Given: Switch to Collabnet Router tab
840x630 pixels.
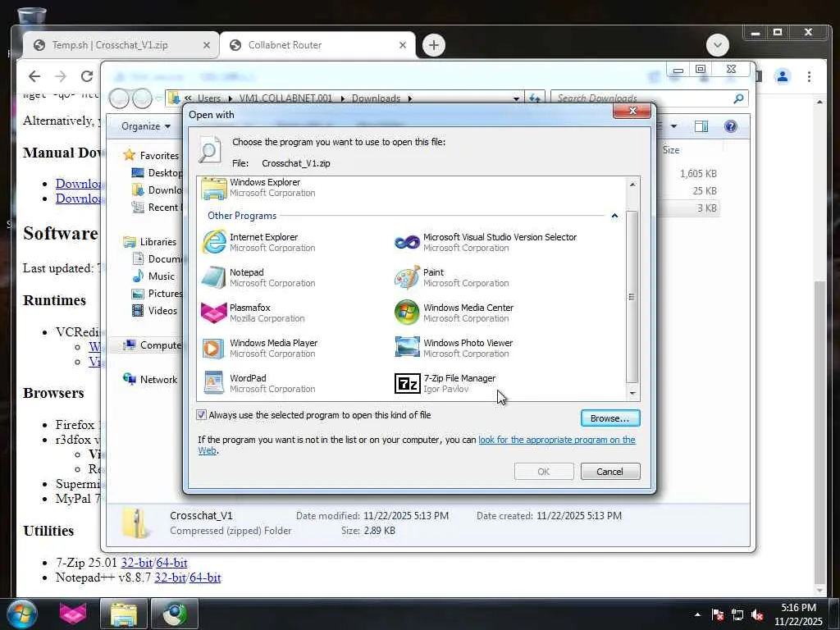Looking at the screenshot, I should 317,45.
